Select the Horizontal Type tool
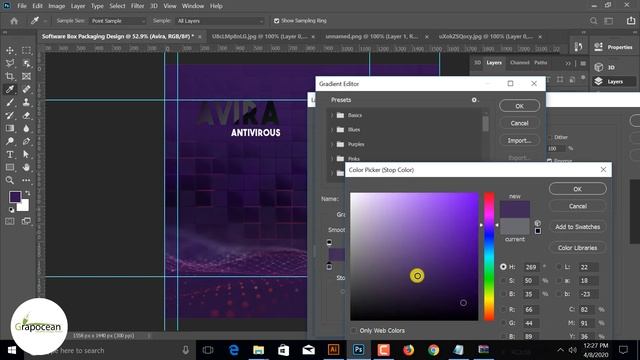The height and width of the screenshot is (360, 640). [10, 155]
